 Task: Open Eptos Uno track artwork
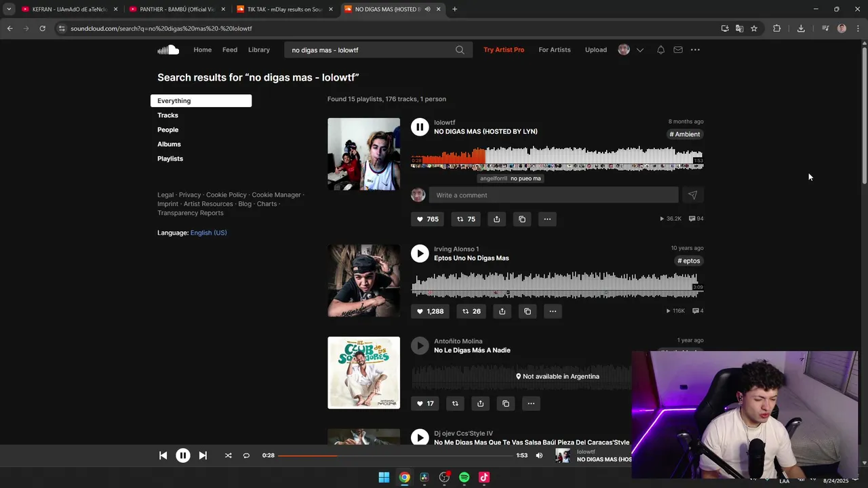[x=363, y=281]
